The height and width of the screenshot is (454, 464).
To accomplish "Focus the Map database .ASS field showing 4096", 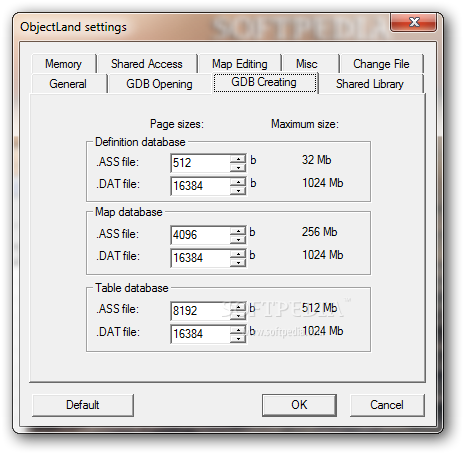I will click(200, 235).
